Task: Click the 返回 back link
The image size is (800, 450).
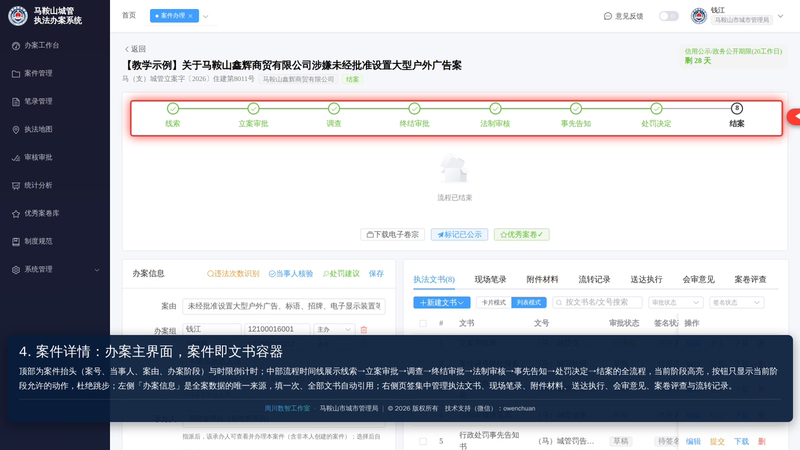Action: coord(135,49)
